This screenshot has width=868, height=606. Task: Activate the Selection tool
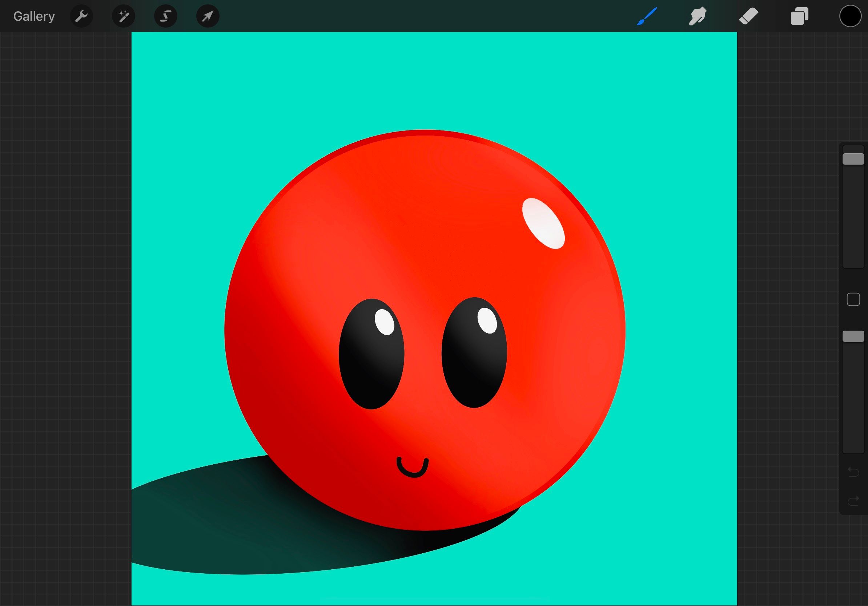point(166,16)
